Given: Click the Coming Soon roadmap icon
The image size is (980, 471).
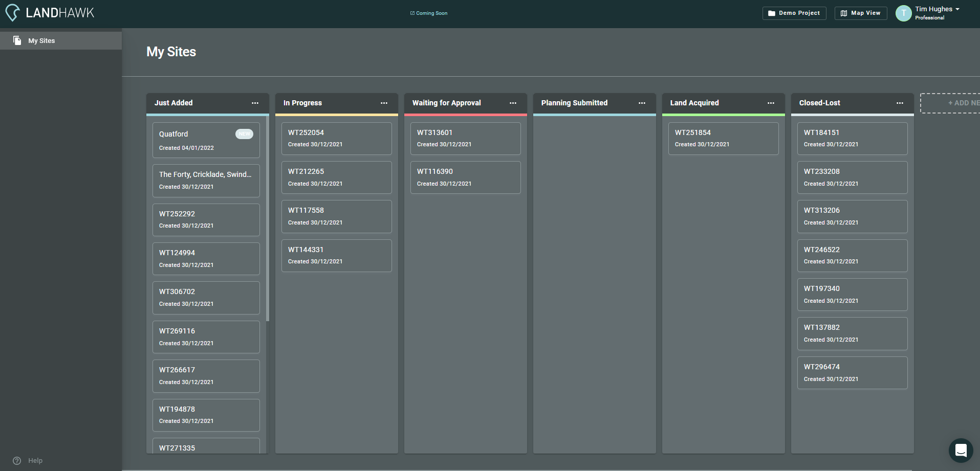Looking at the screenshot, I should (x=412, y=13).
